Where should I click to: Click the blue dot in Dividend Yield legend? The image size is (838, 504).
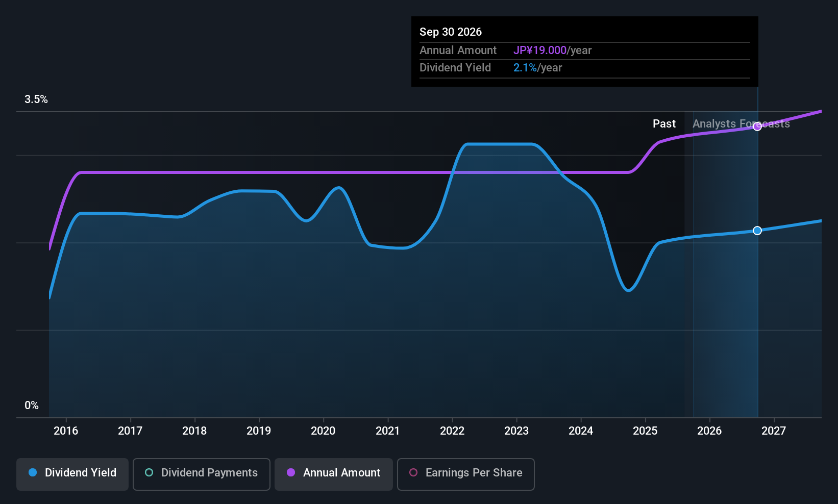(33, 472)
